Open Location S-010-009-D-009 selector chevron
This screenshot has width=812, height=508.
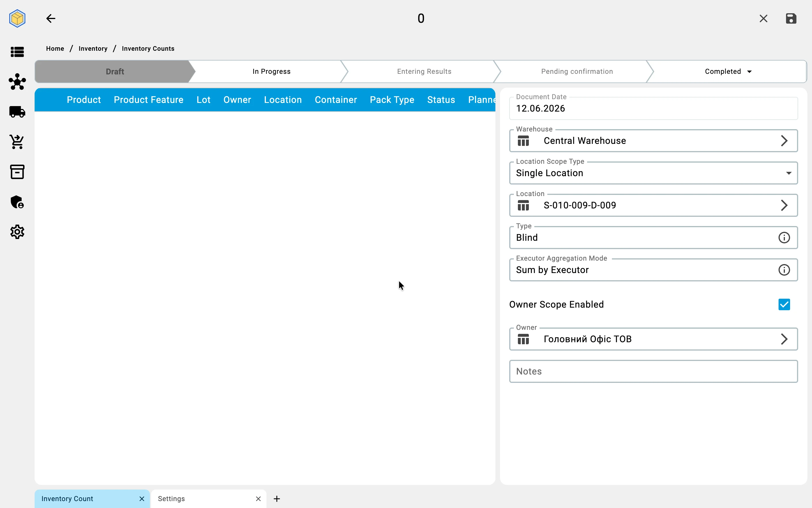pyautogui.click(x=784, y=205)
